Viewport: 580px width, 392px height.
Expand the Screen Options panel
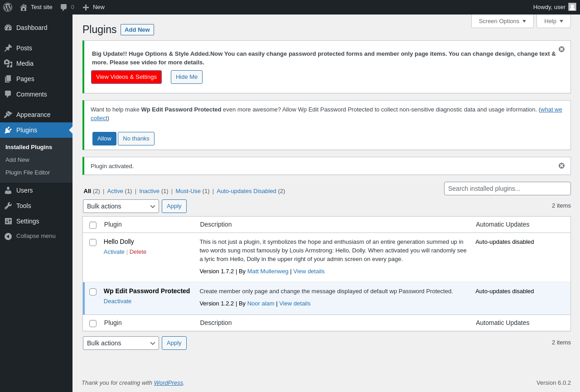pyautogui.click(x=503, y=21)
